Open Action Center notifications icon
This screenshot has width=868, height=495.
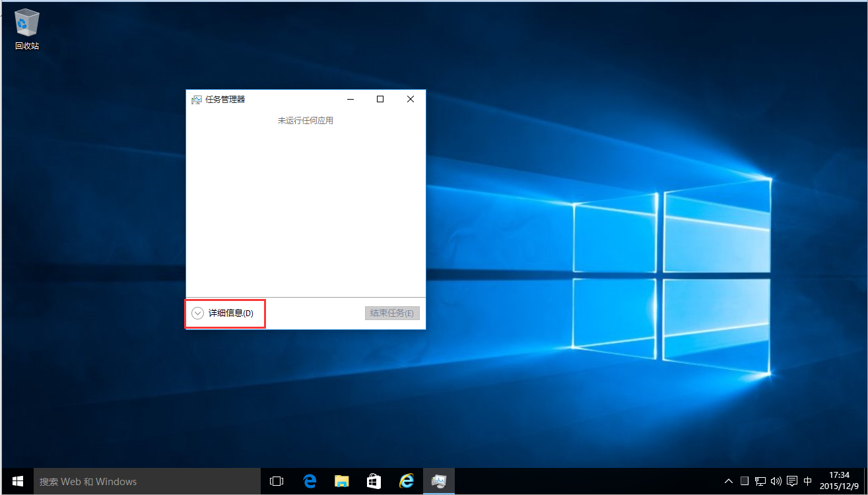click(x=792, y=482)
